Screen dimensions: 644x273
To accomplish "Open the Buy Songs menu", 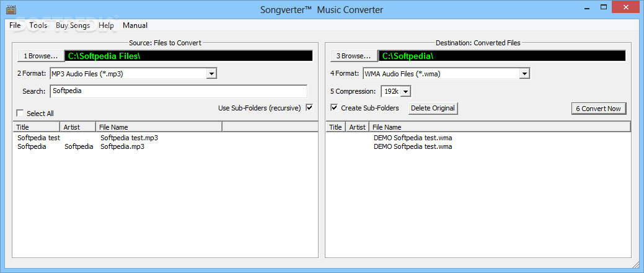I will [x=73, y=25].
